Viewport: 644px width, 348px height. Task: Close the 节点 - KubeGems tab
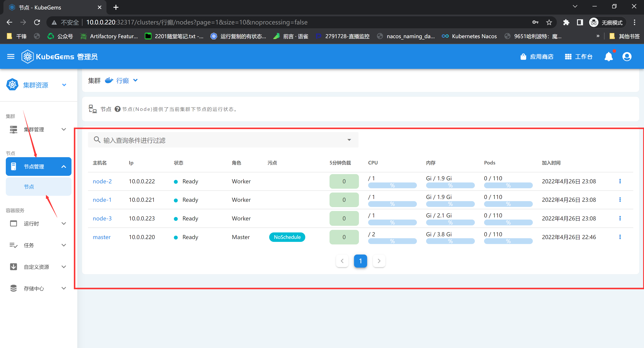(100, 8)
